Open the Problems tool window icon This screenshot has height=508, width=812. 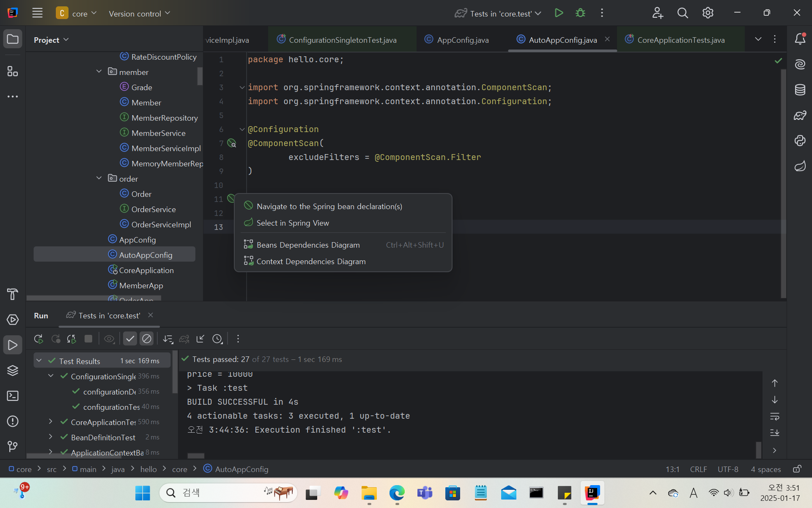pos(13,421)
